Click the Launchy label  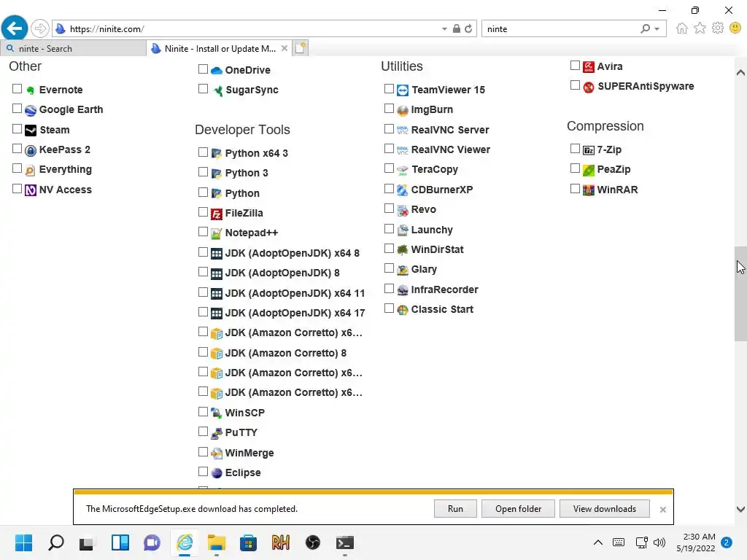(432, 230)
